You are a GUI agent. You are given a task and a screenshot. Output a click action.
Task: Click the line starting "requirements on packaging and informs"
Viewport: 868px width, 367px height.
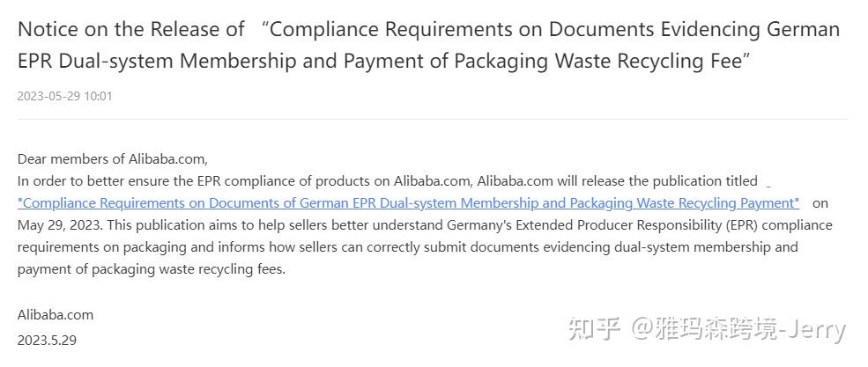[x=407, y=247]
